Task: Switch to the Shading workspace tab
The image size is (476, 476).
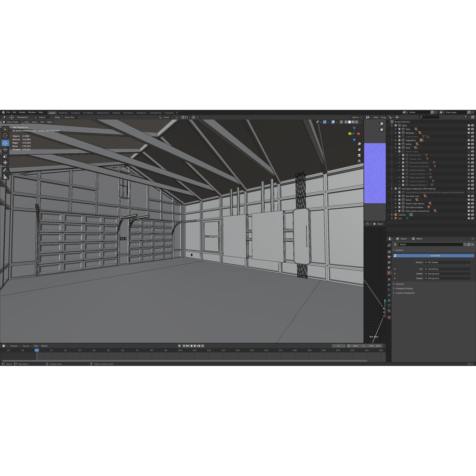Action: pyautogui.click(x=116, y=113)
